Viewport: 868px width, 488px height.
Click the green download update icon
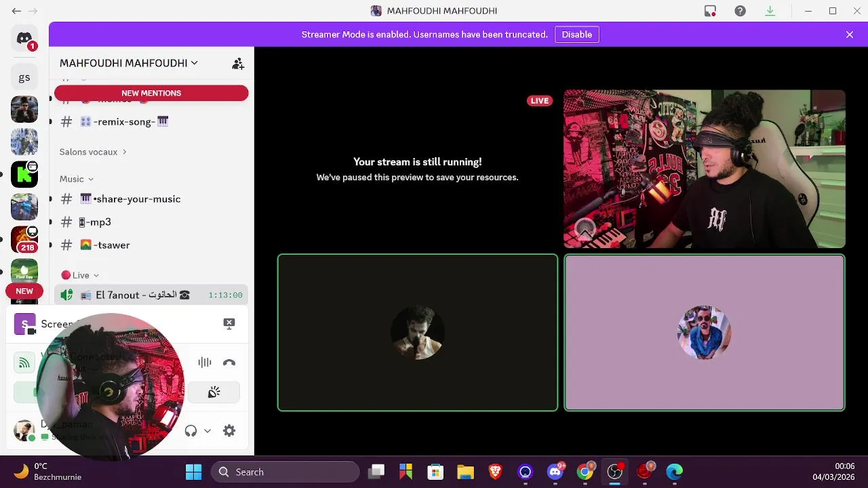(770, 11)
